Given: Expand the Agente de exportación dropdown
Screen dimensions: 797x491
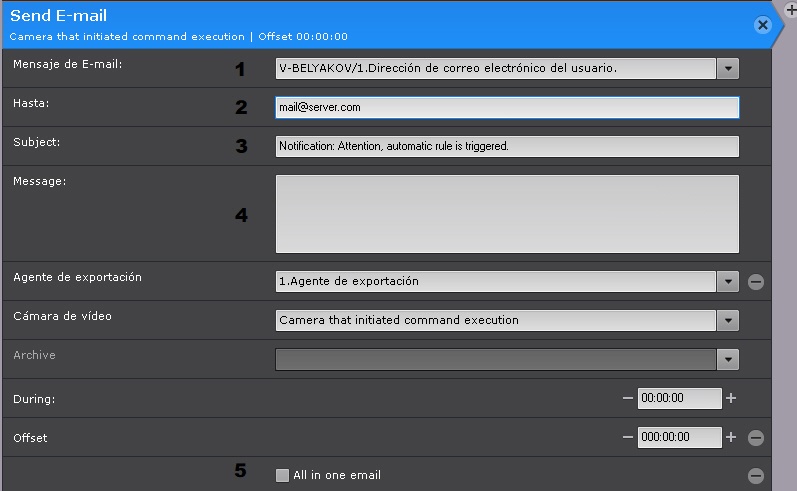Looking at the screenshot, I should tap(728, 282).
